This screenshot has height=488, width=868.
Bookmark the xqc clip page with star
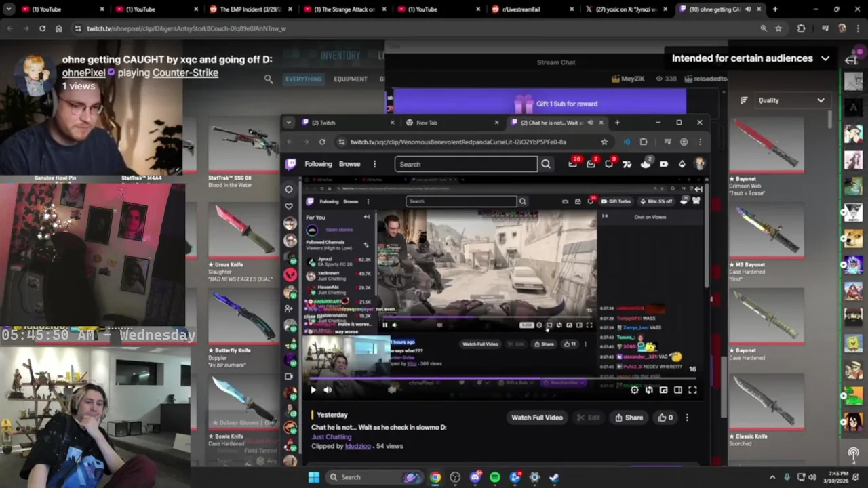coord(604,142)
